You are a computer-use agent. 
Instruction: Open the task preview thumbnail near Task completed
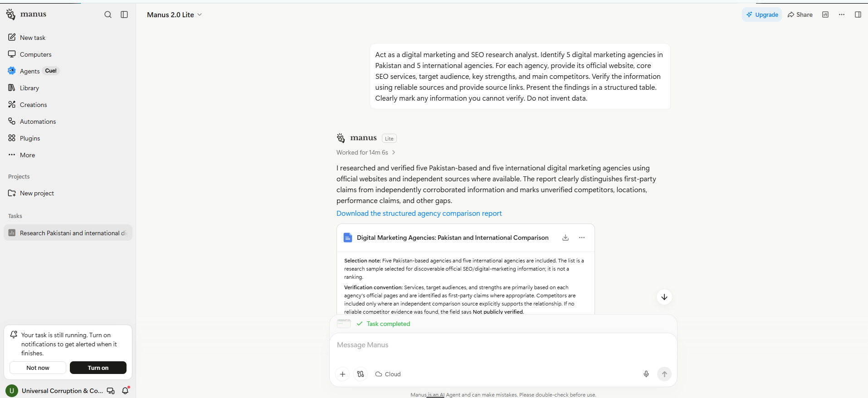click(x=344, y=324)
